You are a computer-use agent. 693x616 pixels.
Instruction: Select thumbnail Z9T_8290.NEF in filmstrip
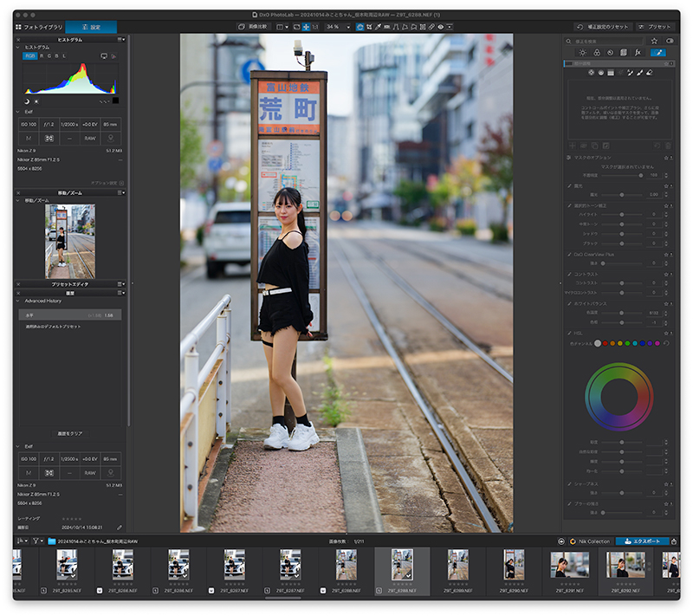click(x=514, y=565)
